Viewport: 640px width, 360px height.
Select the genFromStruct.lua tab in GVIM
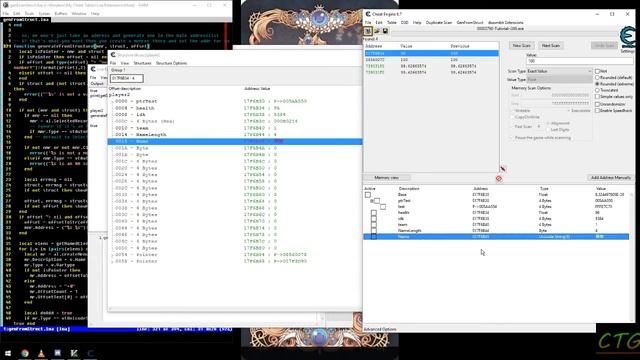[26, 19]
